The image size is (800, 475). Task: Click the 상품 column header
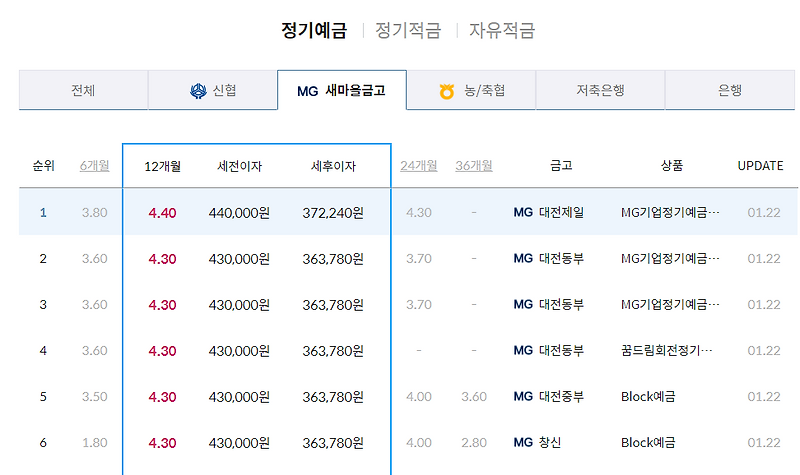pyautogui.click(x=671, y=165)
